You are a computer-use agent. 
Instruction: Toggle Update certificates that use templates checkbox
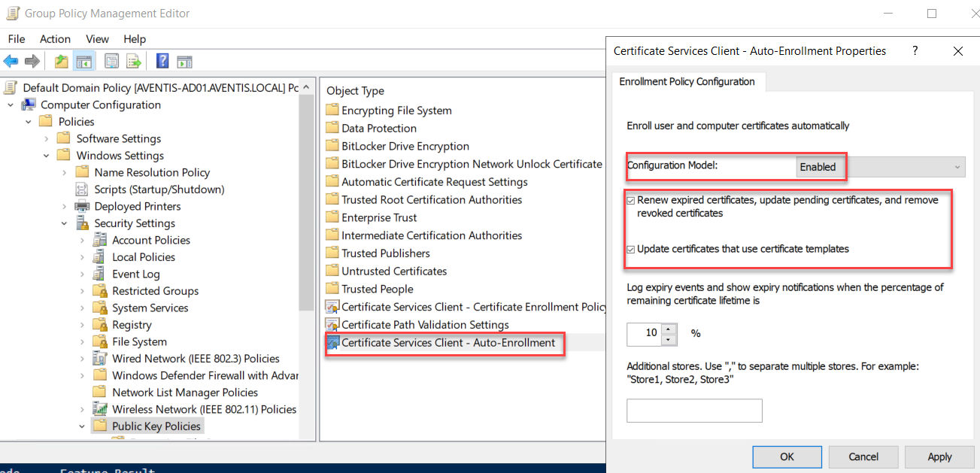(631, 249)
